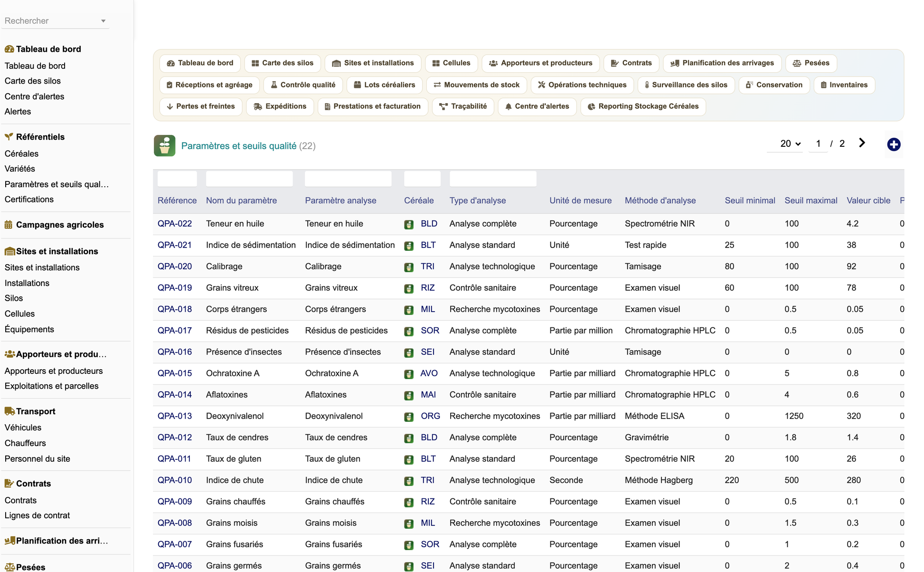Click the blue plus add-record icon
This screenshot has width=924, height=572.
point(894,144)
